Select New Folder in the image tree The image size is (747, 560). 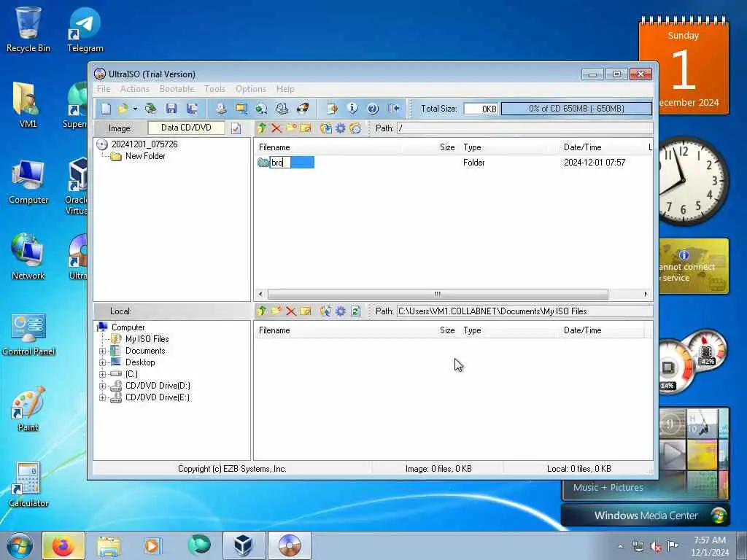pos(145,156)
